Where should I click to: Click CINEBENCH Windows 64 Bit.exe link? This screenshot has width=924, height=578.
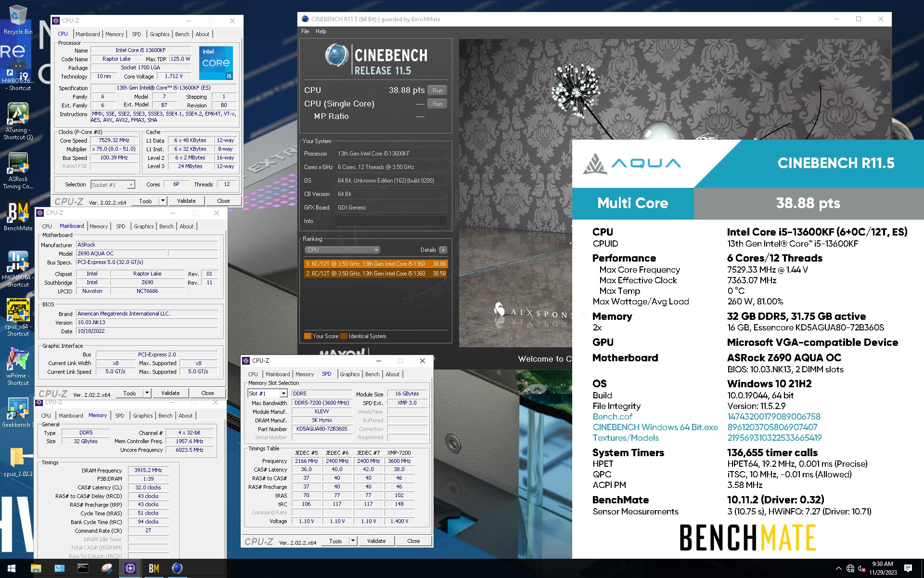[655, 427]
